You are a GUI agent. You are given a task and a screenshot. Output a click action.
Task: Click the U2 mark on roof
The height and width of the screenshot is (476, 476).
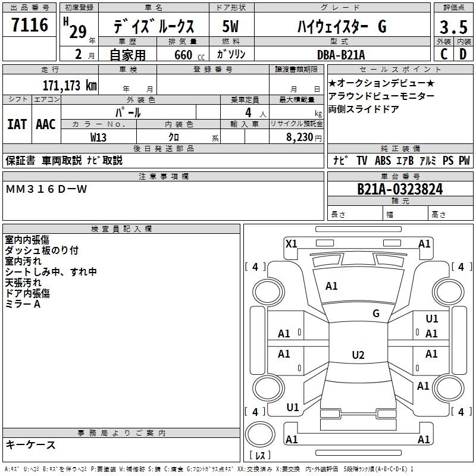pyautogui.click(x=358, y=355)
